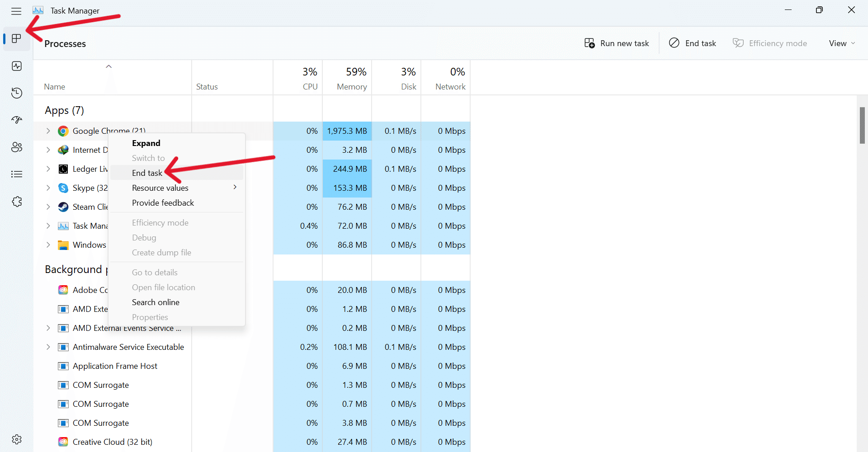Open the View dropdown menu
The width and height of the screenshot is (868, 452).
tap(842, 43)
